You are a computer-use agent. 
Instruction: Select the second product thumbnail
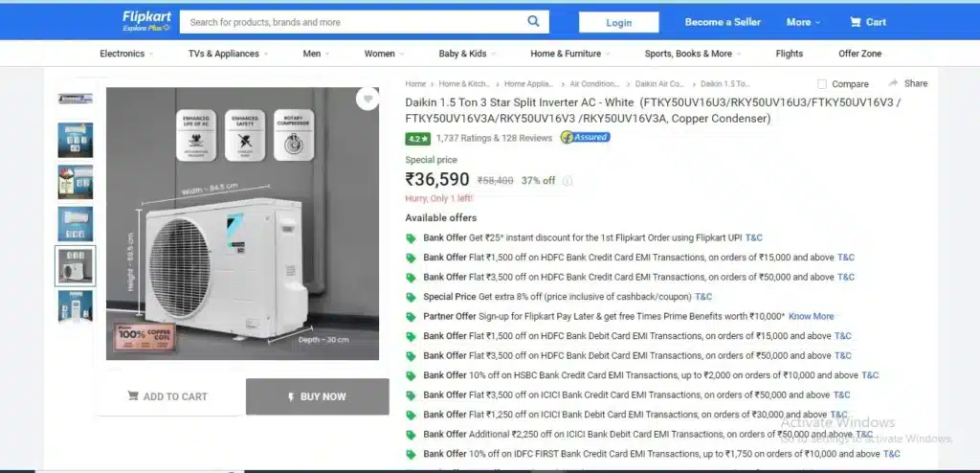coord(76,140)
